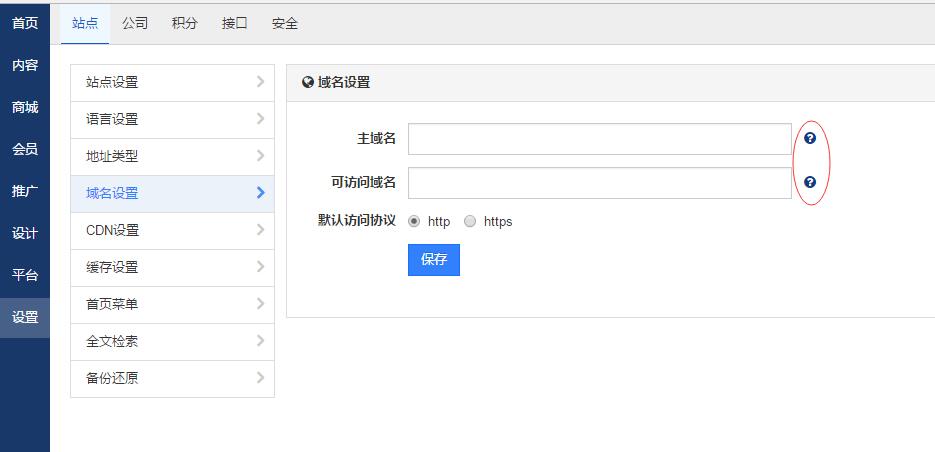The image size is (935, 452).
Task: Open the 地址类型 menu item
Action: [172, 156]
